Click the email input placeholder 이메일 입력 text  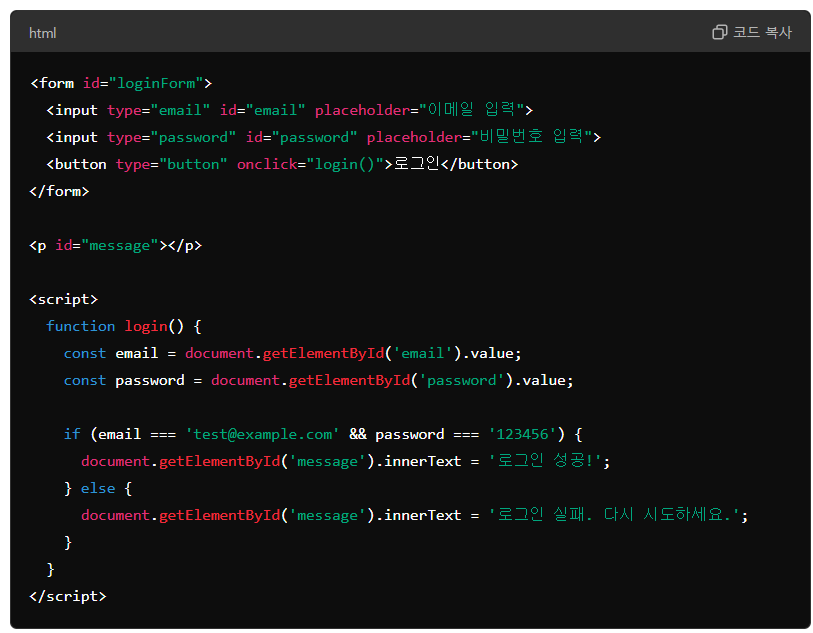(472, 110)
